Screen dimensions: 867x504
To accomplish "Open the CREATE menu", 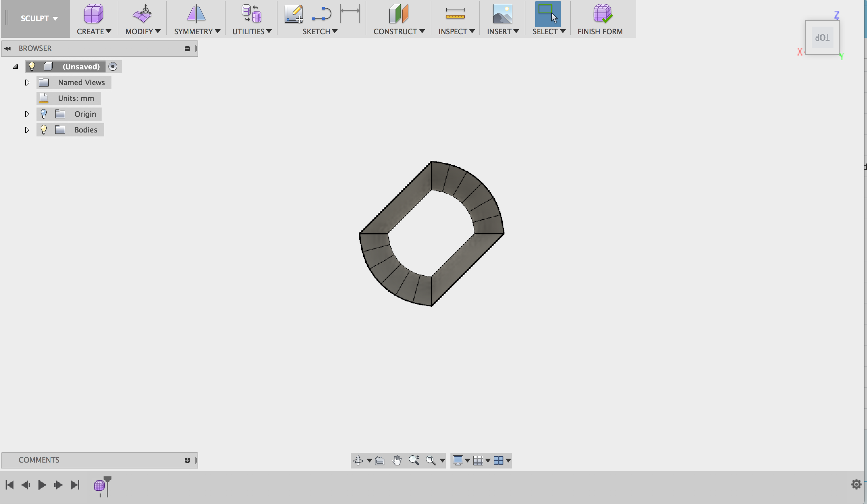I will click(94, 31).
